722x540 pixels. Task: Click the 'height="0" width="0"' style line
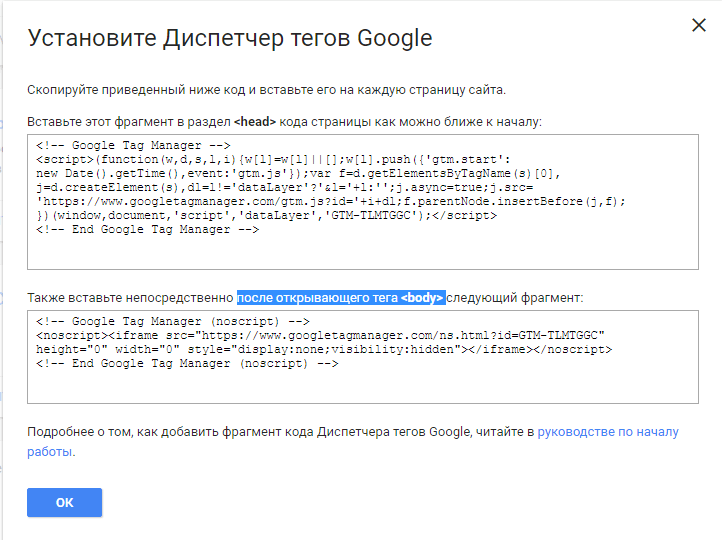coord(324,349)
